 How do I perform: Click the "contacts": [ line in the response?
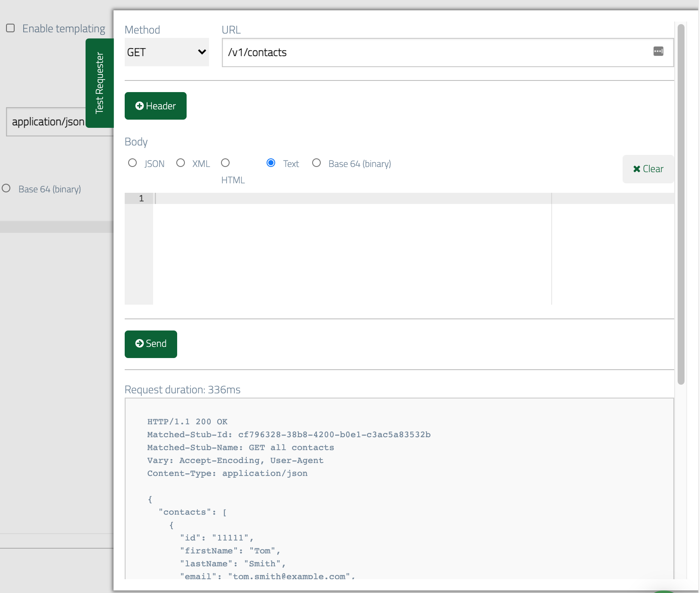coord(193,512)
